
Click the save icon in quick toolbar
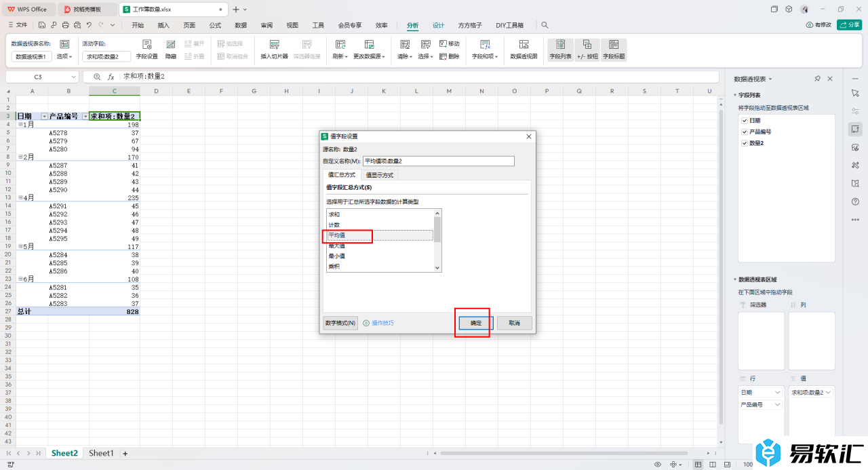41,25
